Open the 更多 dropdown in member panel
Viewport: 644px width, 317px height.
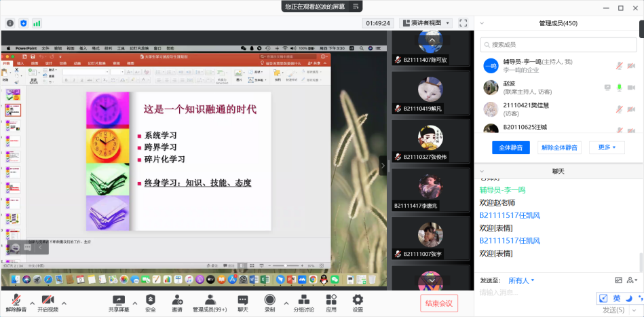pyautogui.click(x=607, y=147)
